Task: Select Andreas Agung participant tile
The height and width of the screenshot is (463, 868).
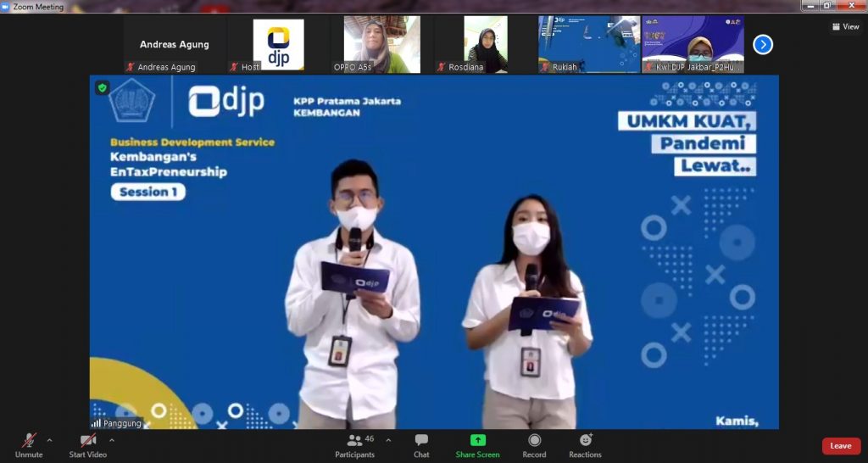Action: [x=175, y=44]
